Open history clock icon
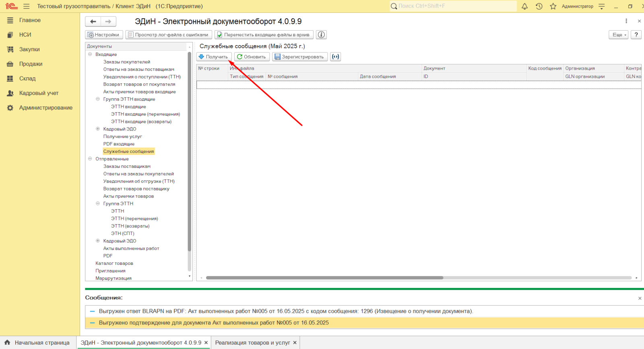 539,6
